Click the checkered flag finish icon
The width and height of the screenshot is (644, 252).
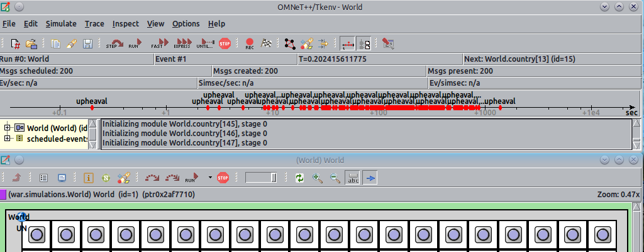267,44
